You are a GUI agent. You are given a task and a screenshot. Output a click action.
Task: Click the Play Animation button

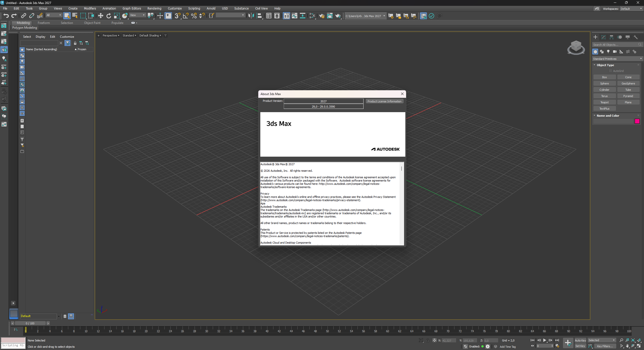coord(545,340)
